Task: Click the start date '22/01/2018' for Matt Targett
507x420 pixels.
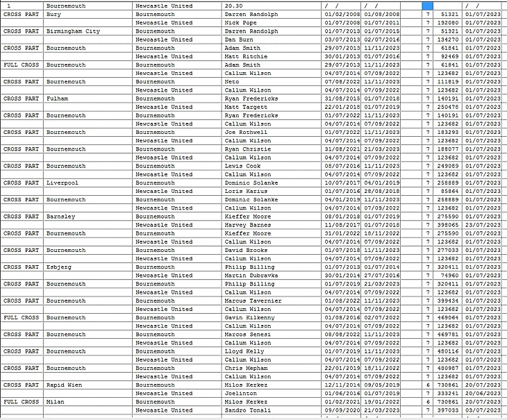Action: (342, 107)
